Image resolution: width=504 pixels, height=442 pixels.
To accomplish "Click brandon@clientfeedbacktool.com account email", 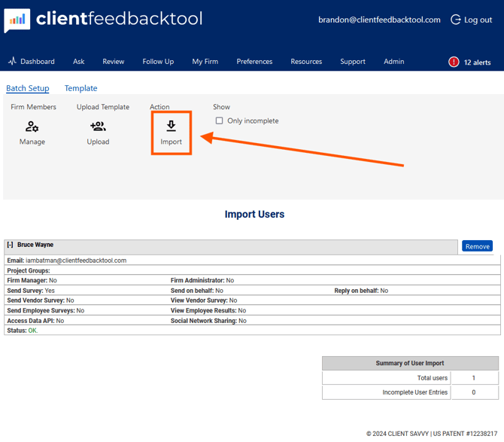I will [x=379, y=20].
